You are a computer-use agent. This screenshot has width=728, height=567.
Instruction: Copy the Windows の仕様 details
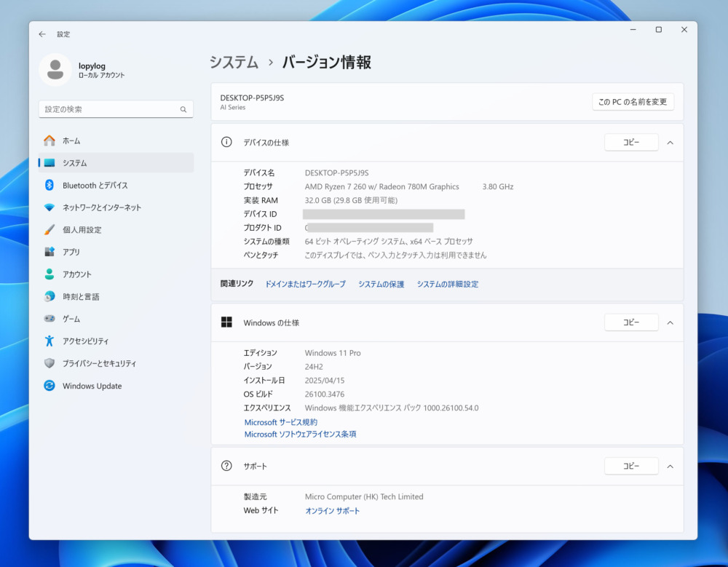coord(631,322)
